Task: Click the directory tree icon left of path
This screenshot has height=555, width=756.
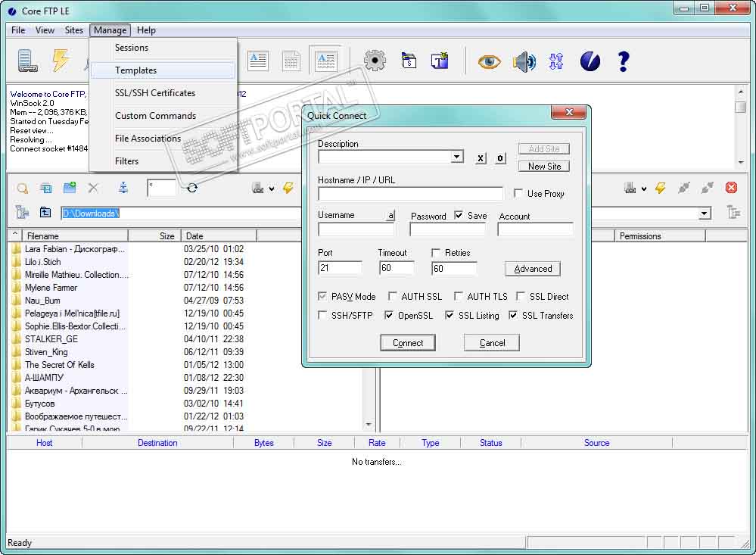Action: tap(22, 212)
